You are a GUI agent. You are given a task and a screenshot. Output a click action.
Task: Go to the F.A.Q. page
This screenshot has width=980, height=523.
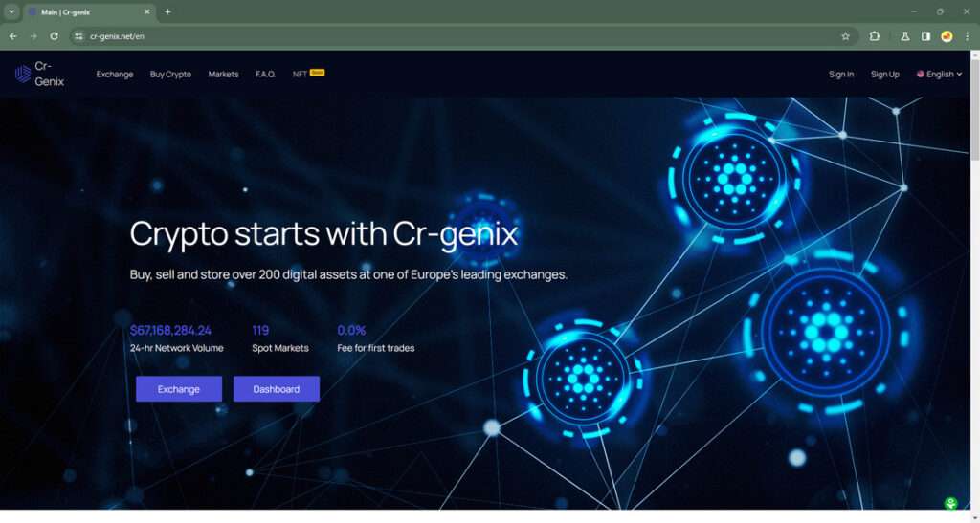click(x=266, y=75)
